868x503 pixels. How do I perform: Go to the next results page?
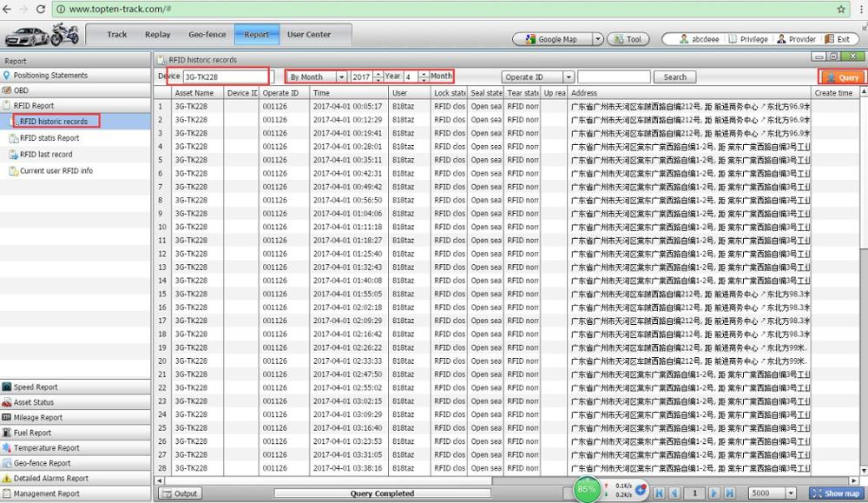coord(714,493)
